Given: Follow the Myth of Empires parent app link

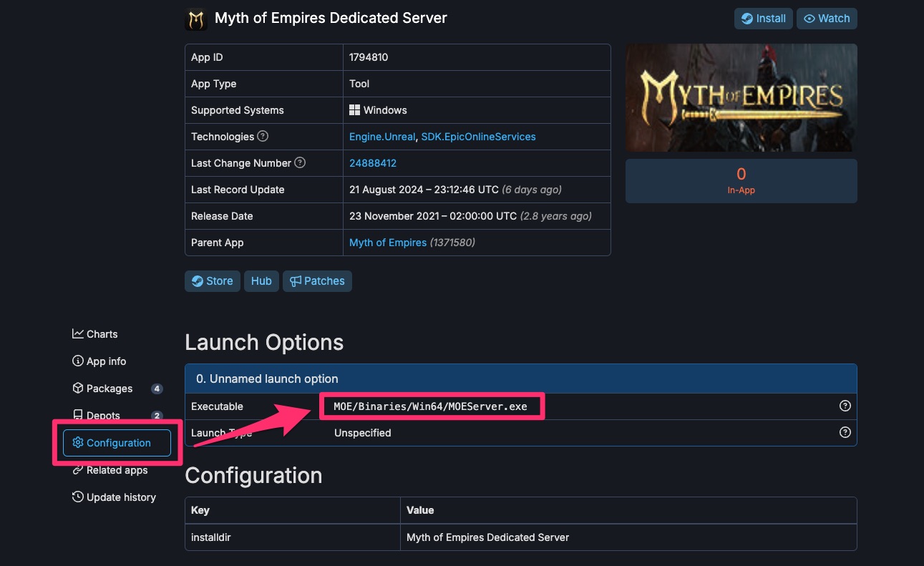Looking at the screenshot, I should click(x=388, y=242).
